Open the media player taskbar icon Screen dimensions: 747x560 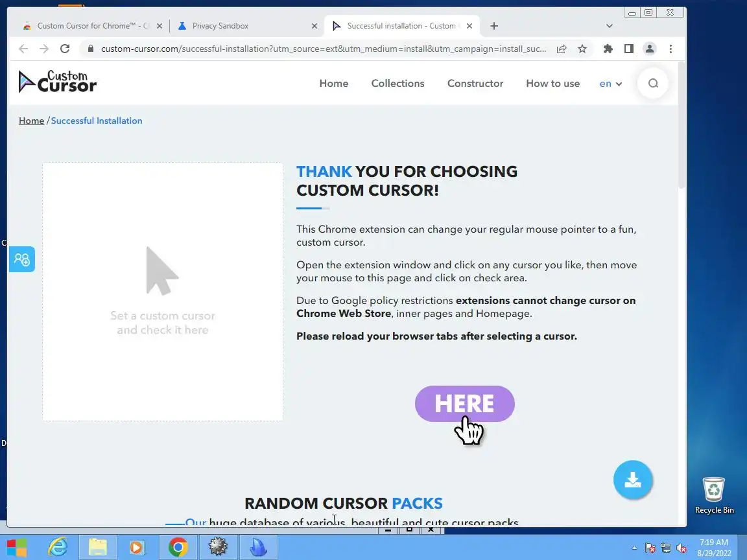[136, 547]
